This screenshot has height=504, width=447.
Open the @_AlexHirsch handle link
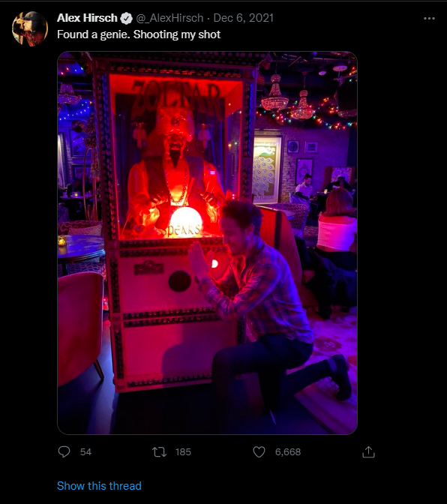(169, 18)
